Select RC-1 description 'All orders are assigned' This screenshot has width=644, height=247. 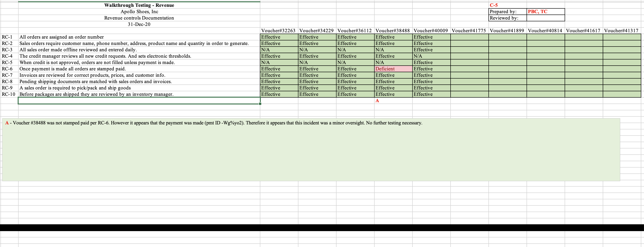139,37
